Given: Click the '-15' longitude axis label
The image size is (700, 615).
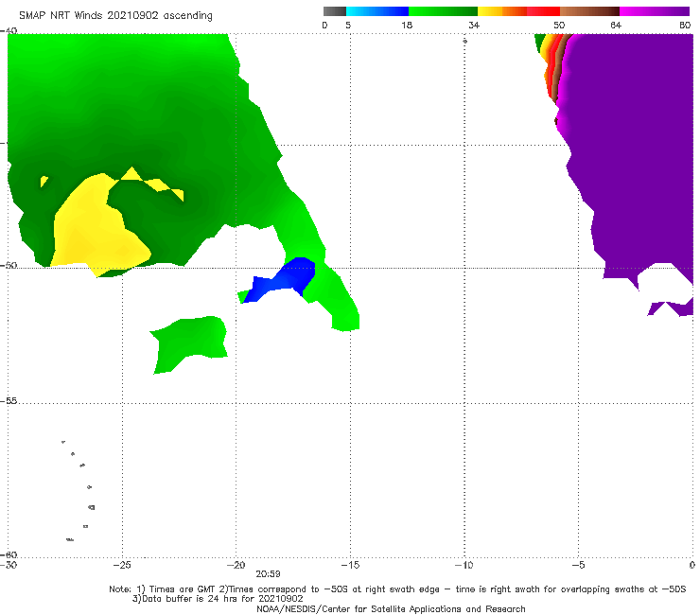Looking at the screenshot, I should [350, 565].
